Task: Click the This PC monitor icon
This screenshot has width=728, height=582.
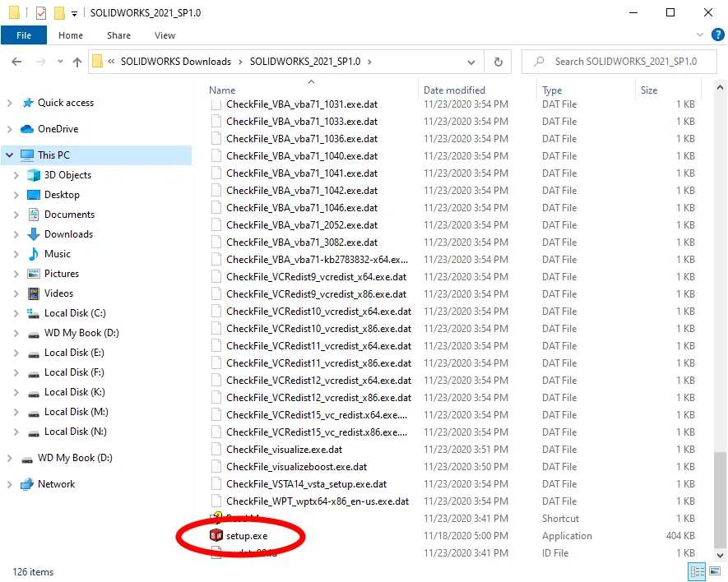Action: click(27, 155)
